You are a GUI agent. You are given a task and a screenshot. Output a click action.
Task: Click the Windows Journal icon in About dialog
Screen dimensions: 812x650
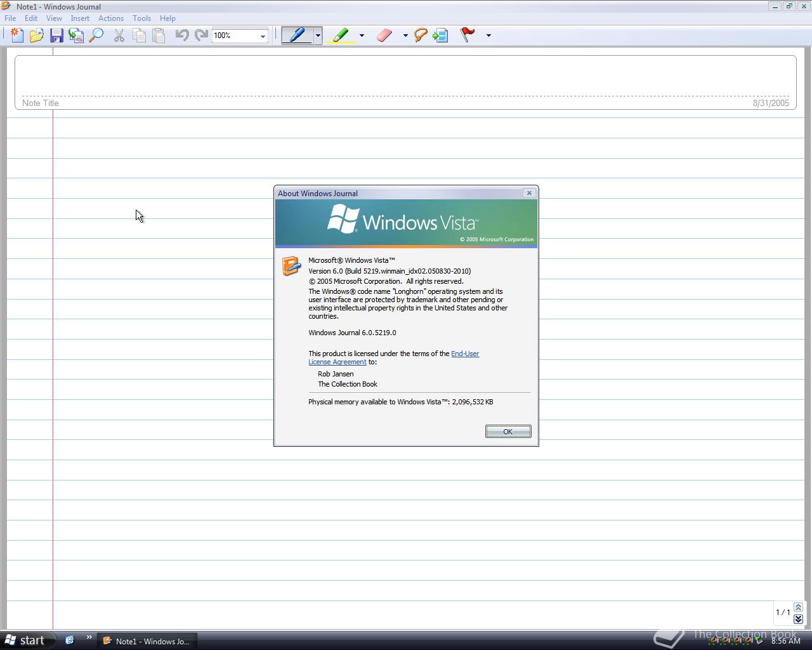pyautogui.click(x=291, y=265)
